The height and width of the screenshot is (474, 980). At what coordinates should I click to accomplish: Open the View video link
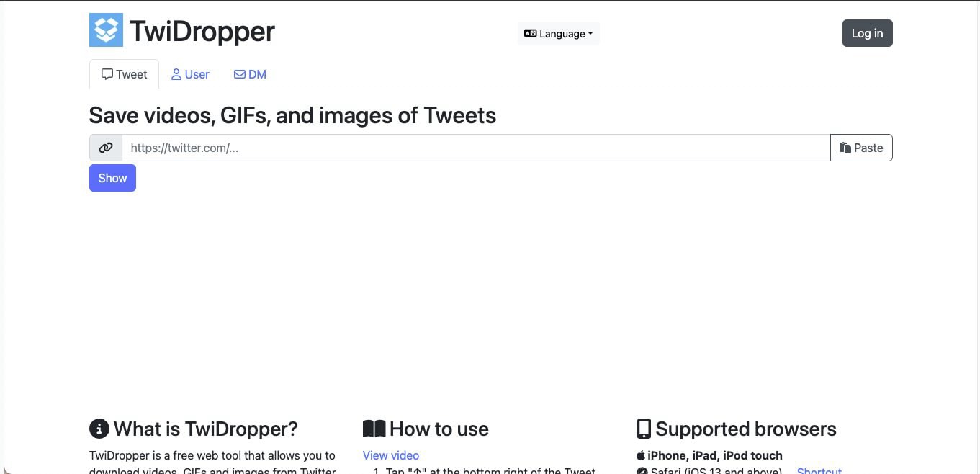[390, 455]
